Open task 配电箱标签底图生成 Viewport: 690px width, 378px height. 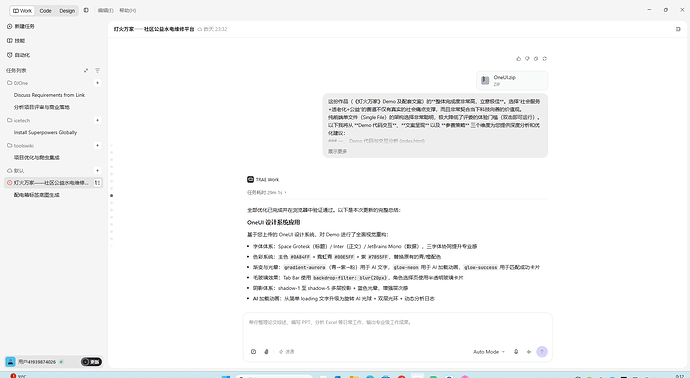tap(37, 195)
